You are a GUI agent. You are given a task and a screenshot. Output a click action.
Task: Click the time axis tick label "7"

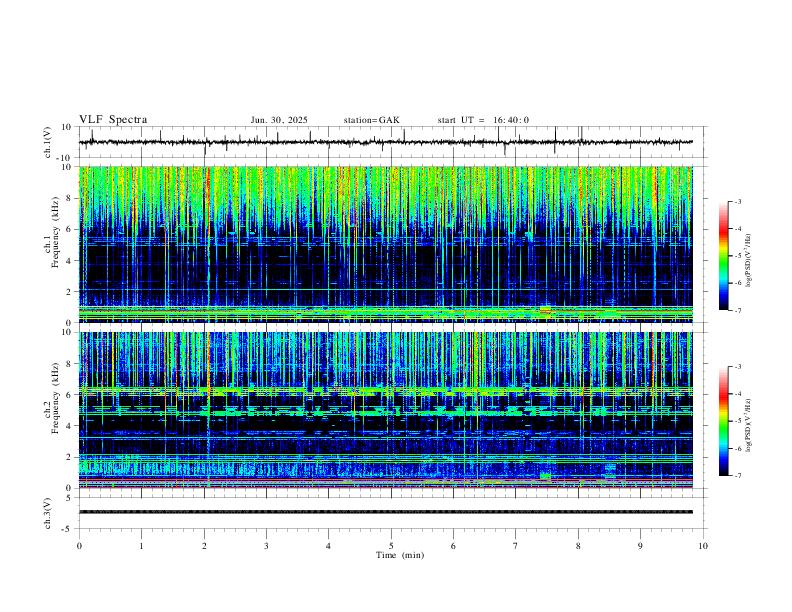(516, 546)
